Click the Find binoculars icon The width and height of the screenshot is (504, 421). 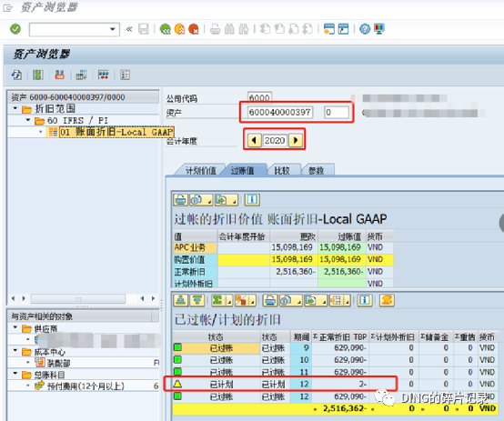tap(229, 29)
